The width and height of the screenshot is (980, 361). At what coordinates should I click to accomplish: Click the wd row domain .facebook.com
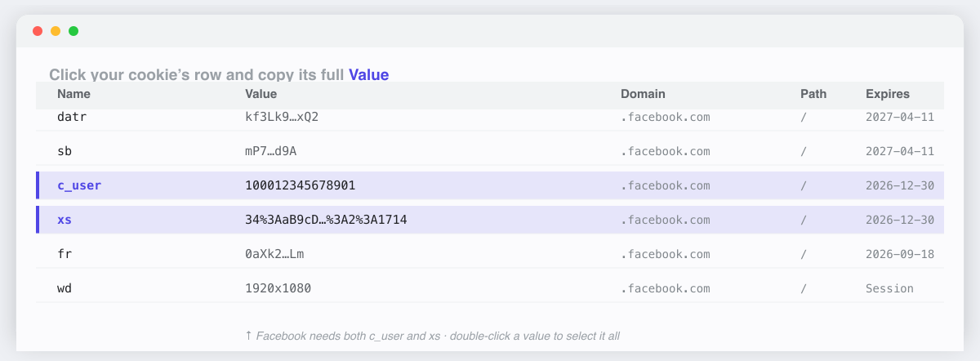(666, 288)
